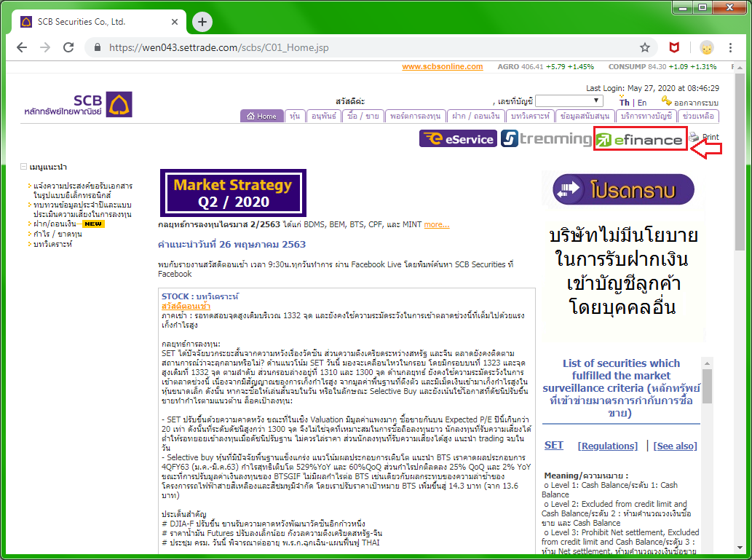The image size is (752, 560).
Task: View site info via the padlock icon
Action: tap(98, 47)
